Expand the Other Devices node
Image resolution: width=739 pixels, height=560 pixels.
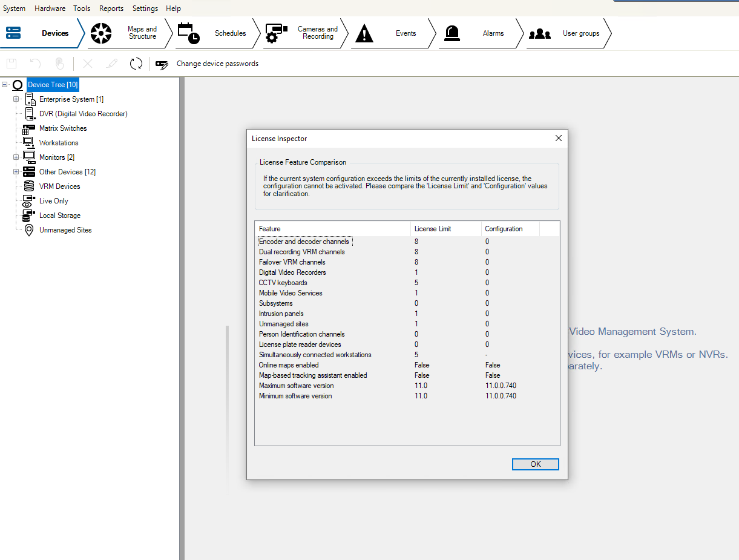pyautogui.click(x=16, y=172)
